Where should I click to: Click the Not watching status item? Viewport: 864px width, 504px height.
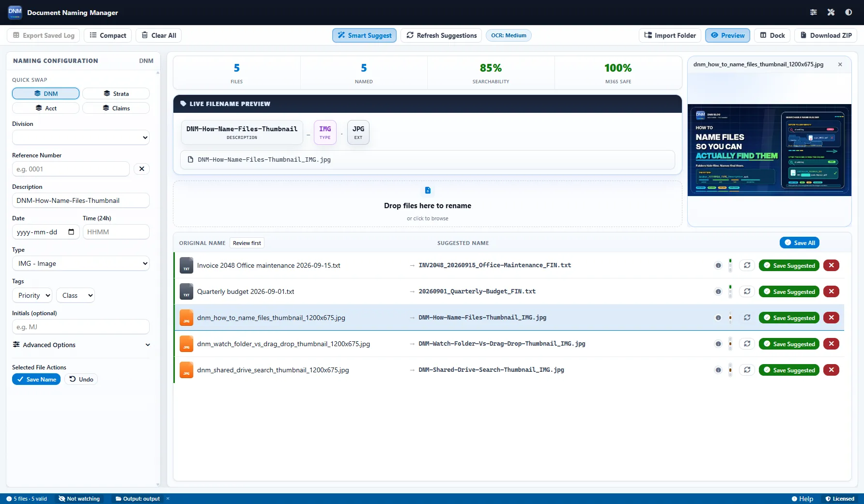coord(79,499)
